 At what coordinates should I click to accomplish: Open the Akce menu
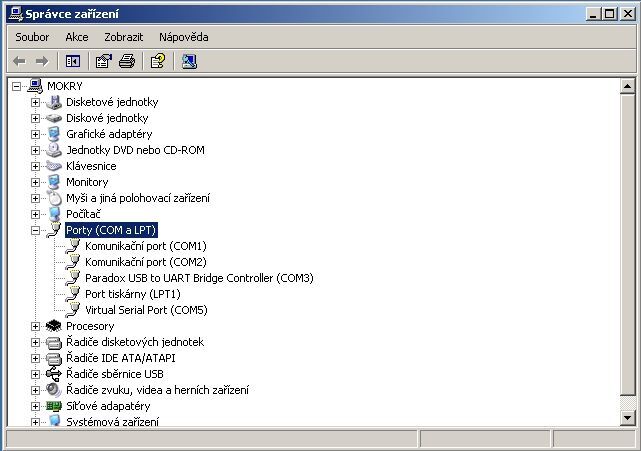77,37
